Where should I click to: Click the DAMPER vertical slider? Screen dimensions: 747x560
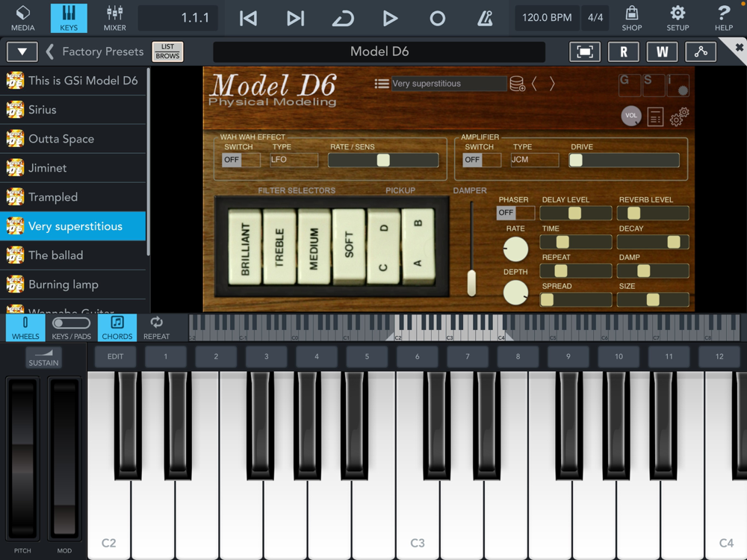point(471,249)
